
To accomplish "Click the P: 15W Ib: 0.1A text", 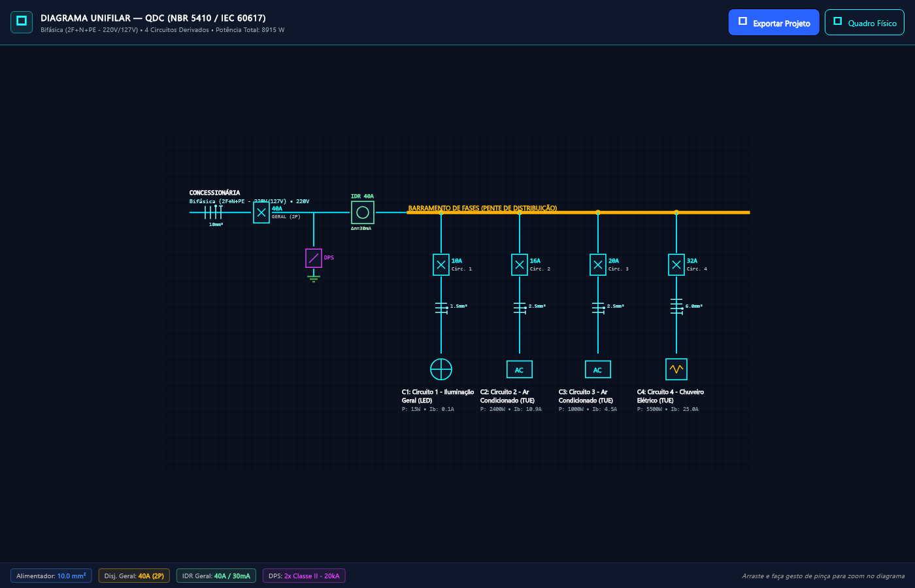I will [x=427, y=409].
